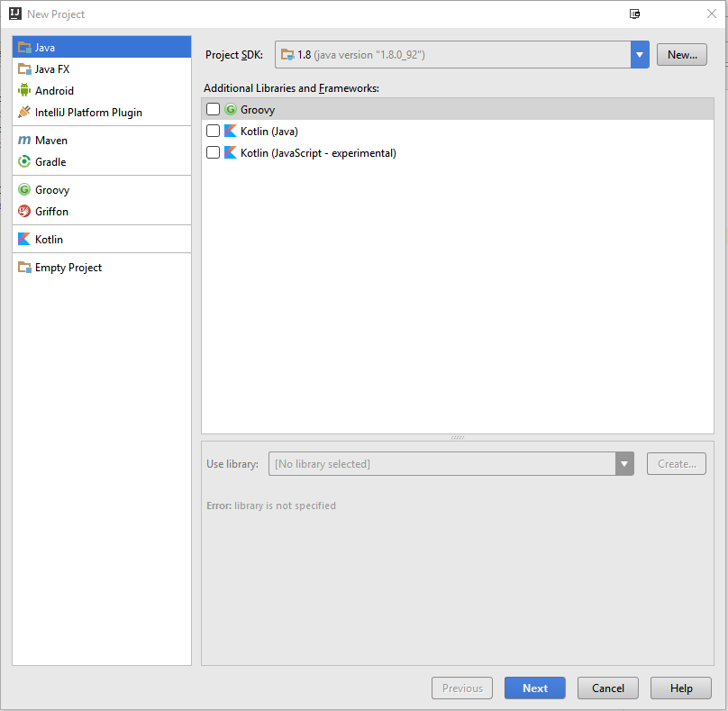Screen dimensions: 728x711
Task: Expand the Use library dropdown arrow
Action: pyautogui.click(x=624, y=464)
